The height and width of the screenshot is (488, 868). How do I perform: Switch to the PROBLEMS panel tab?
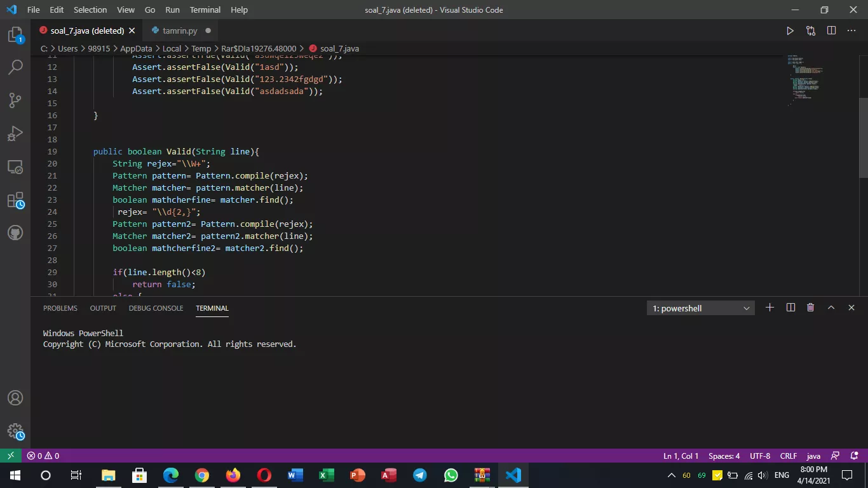click(x=60, y=308)
